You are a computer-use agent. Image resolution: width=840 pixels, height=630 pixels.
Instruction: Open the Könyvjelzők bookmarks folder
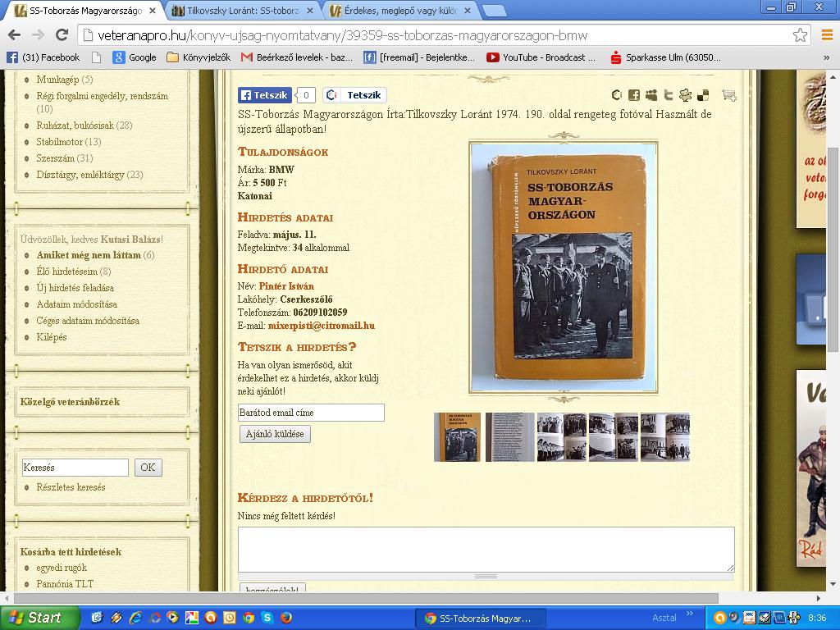[199, 57]
